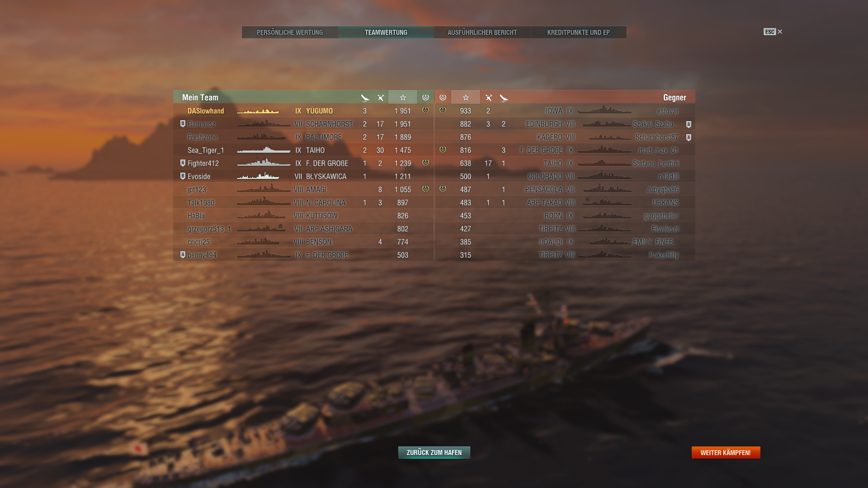Click Weiter Kämpfen! button
The image size is (868, 488).
[x=726, y=452]
